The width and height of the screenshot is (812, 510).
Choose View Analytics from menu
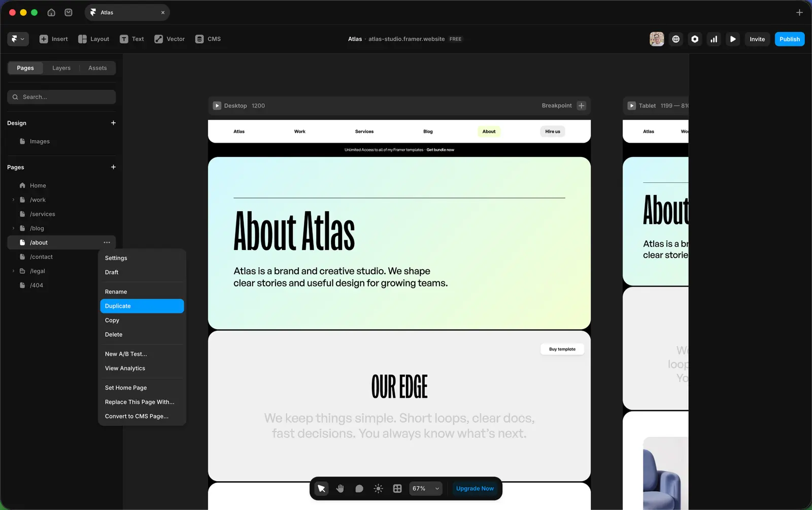(142, 368)
